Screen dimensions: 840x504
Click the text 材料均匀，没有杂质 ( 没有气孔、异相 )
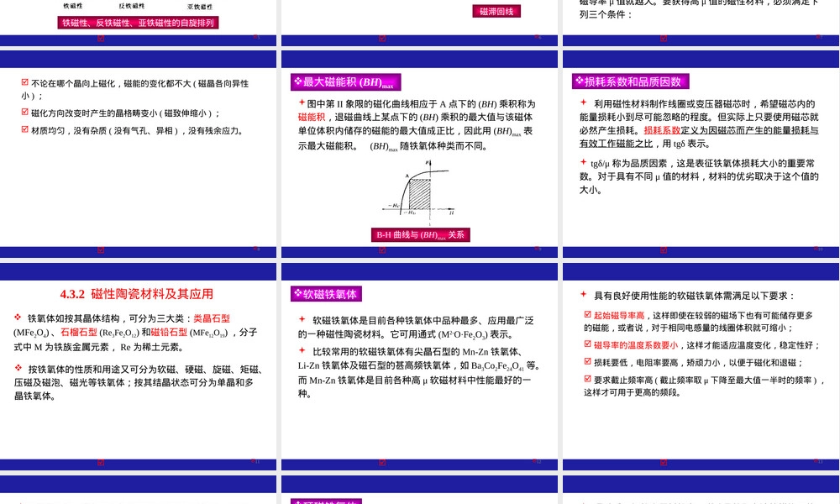104,131
